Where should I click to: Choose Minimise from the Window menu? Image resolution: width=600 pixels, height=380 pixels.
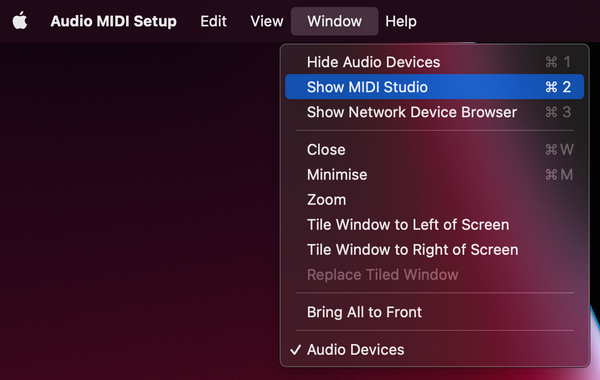pos(434,175)
